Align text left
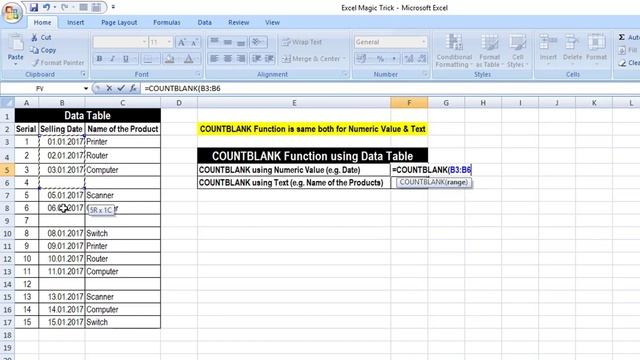The width and height of the screenshot is (640, 360). 215,59
